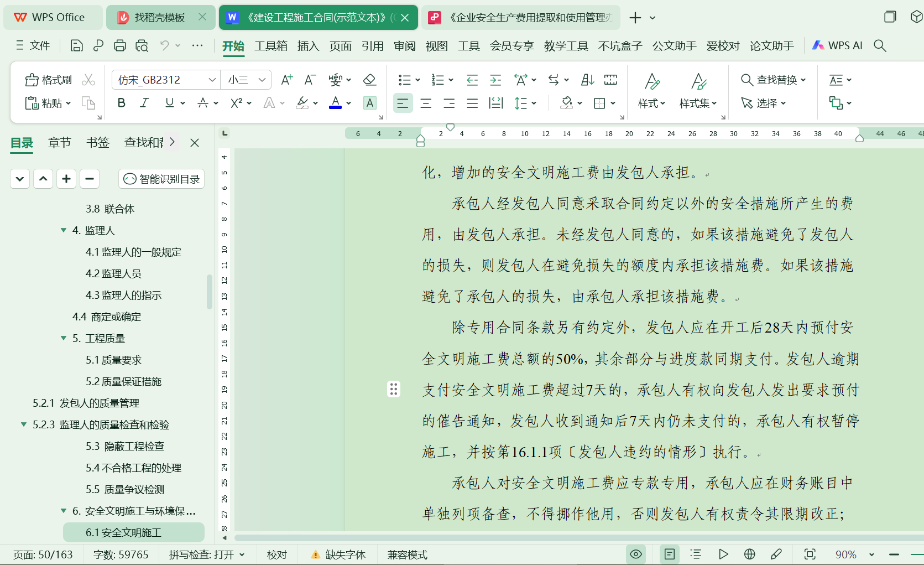Click the paragraph drag handle beside text
This screenshot has height=565, width=924.
[393, 389]
